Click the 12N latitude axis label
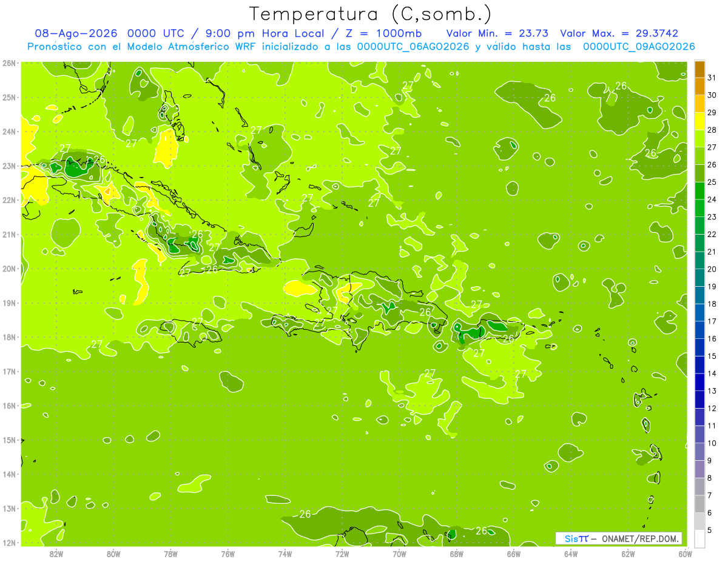 pos(9,543)
